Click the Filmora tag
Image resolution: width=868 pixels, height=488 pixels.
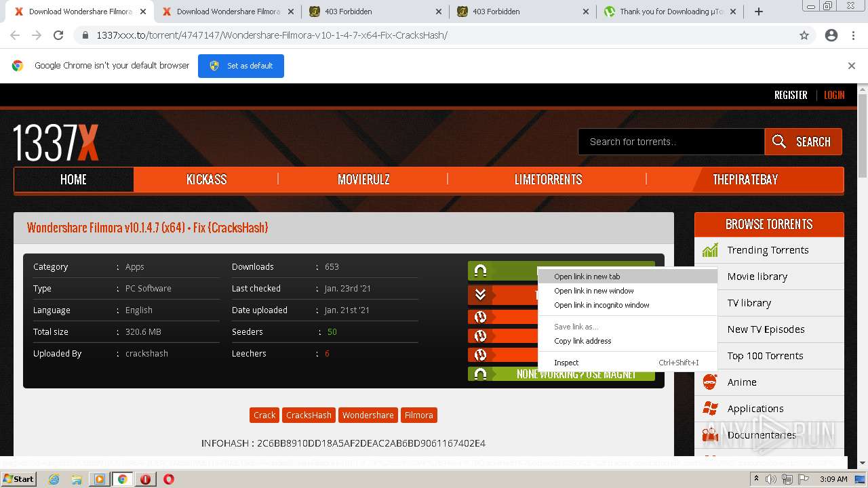click(418, 415)
